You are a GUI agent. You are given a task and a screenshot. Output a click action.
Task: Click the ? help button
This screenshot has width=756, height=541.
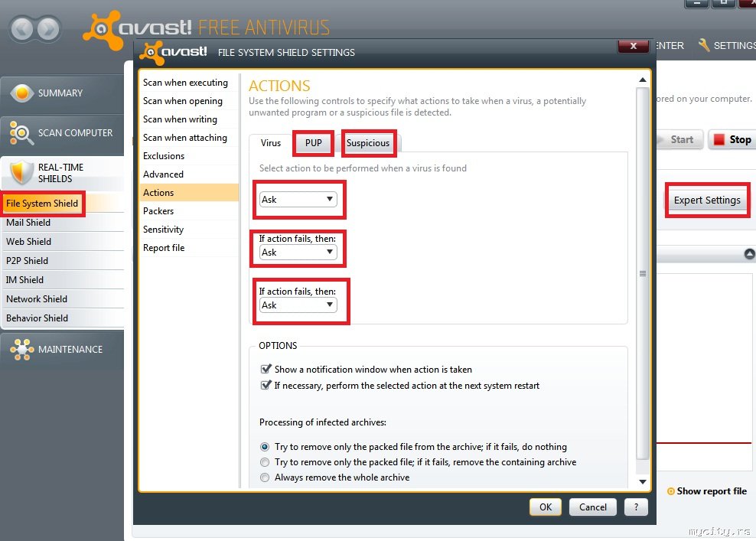636,507
